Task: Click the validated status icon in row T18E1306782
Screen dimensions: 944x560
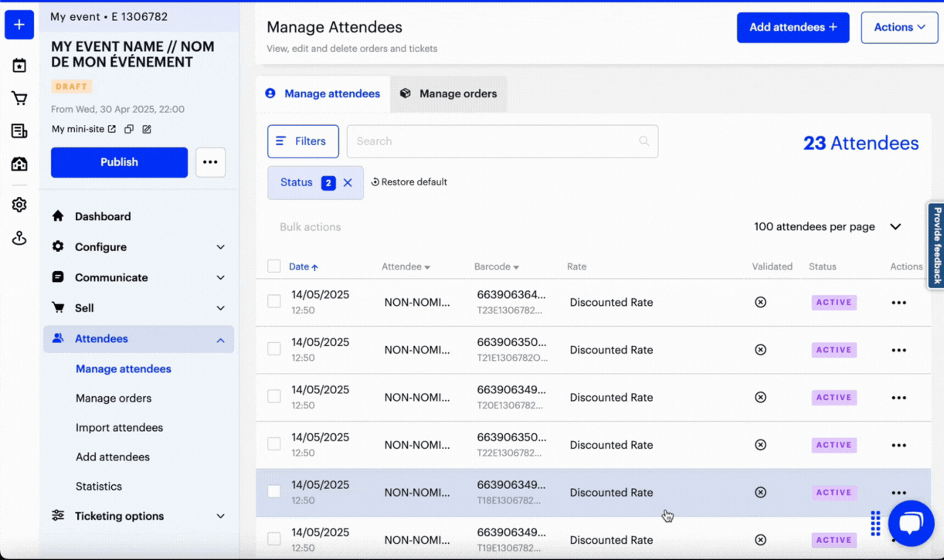Action: click(x=760, y=492)
